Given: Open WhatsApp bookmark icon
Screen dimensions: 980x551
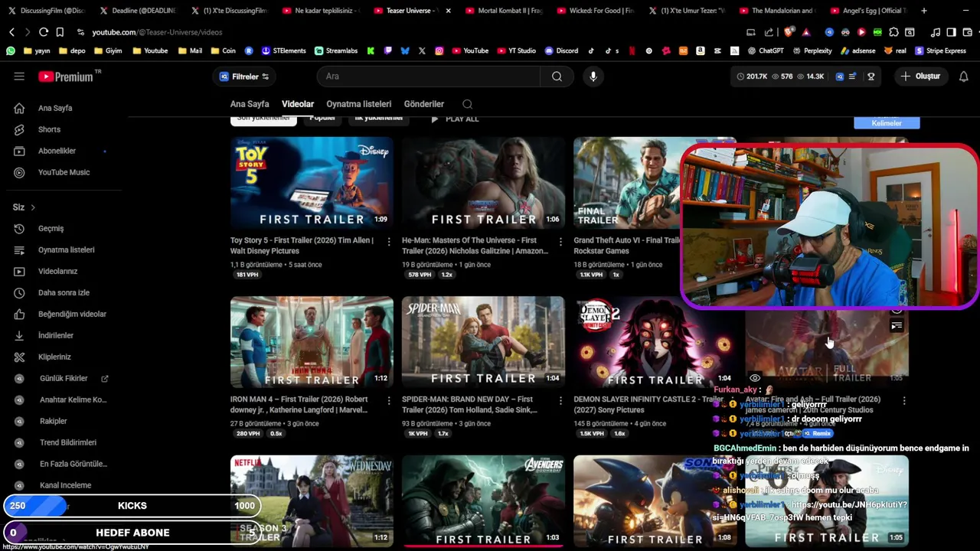Looking at the screenshot, I should coord(10,51).
